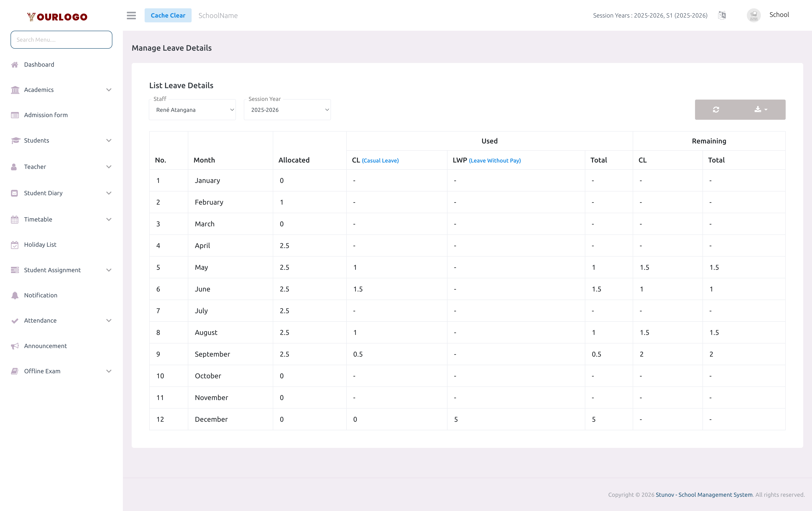This screenshot has width=812, height=511.
Task: Click the School profile avatar
Action: (x=754, y=15)
